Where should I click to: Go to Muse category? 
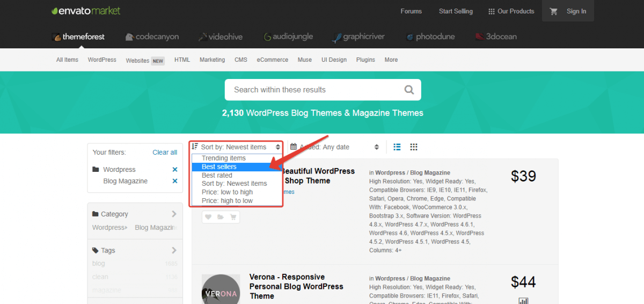(305, 60)
